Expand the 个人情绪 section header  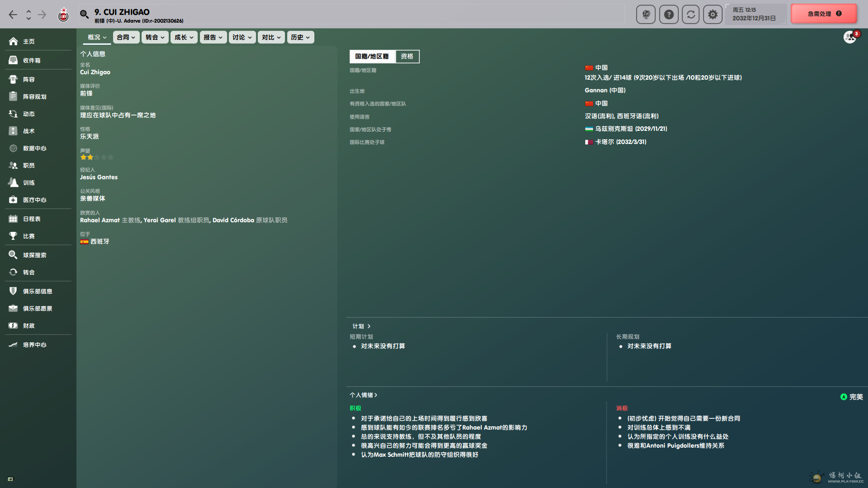(x=363, y=395)
